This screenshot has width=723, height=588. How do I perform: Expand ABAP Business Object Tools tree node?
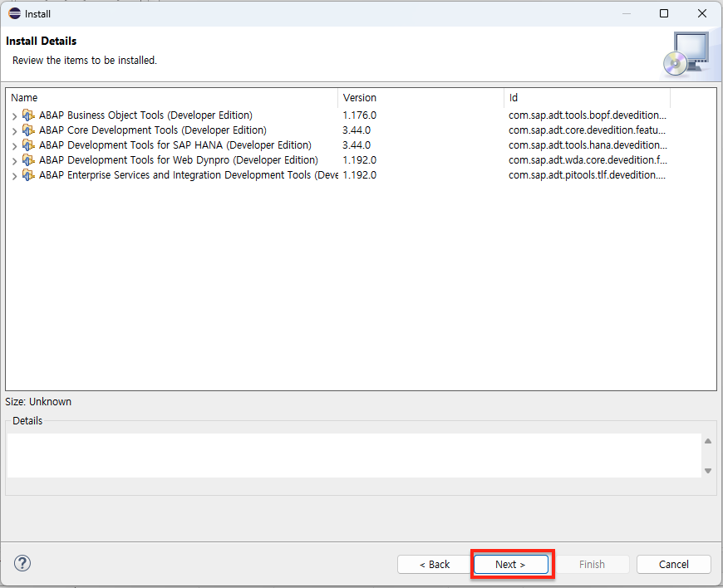coord(14,115)
